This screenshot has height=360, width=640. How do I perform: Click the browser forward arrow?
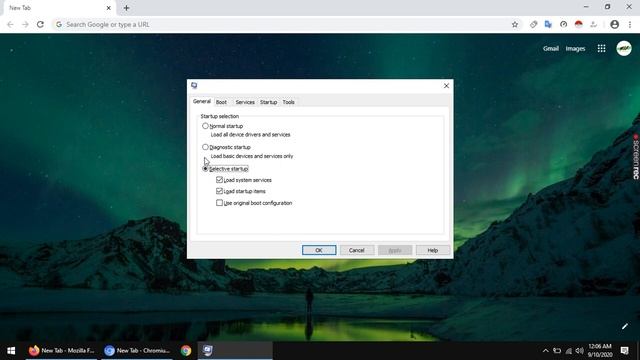pyautogui.click(x=25, y=24)
